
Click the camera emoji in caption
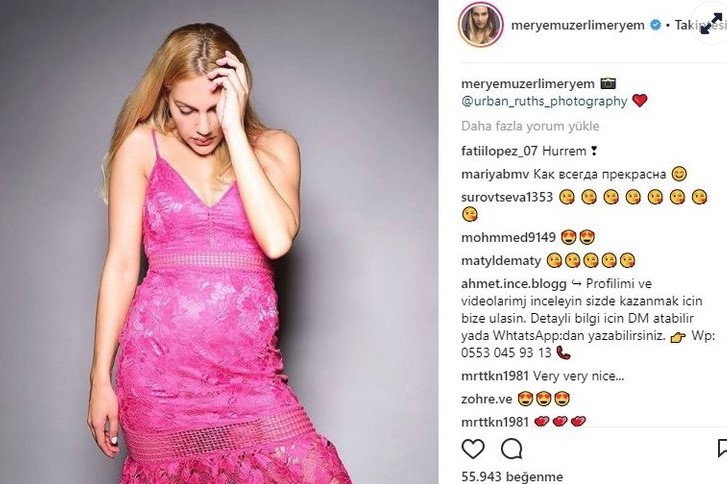click(608, 83)
